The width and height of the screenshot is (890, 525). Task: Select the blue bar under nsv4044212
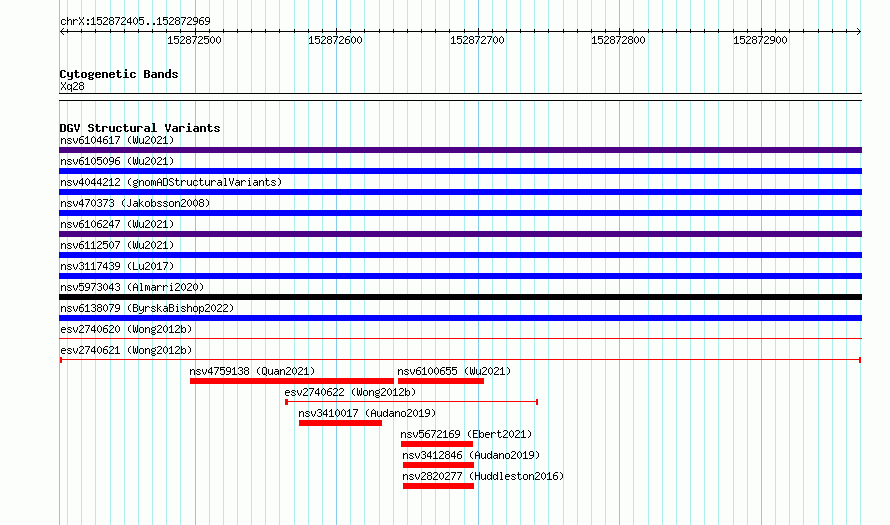(x=460, y=192)
